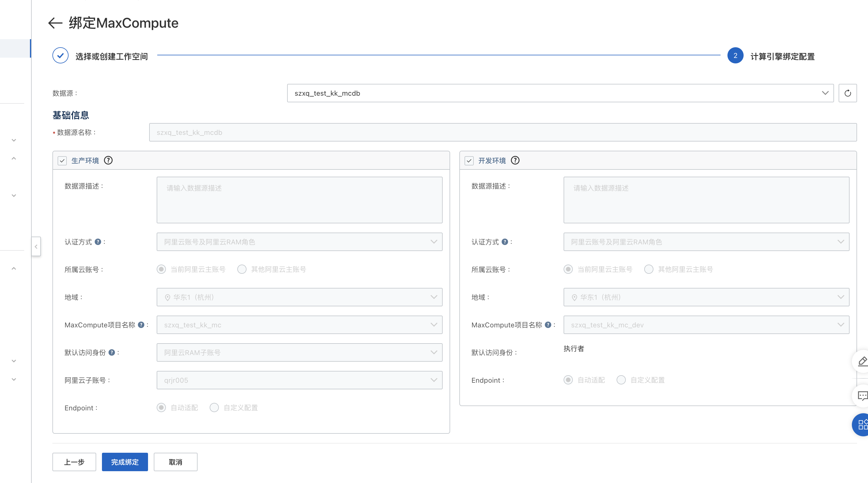This screenshot has width=868, height=483.
Task: Click help icon beside MaxCompute项目名称 in 生产环境
Action: [x=141, y=325]
